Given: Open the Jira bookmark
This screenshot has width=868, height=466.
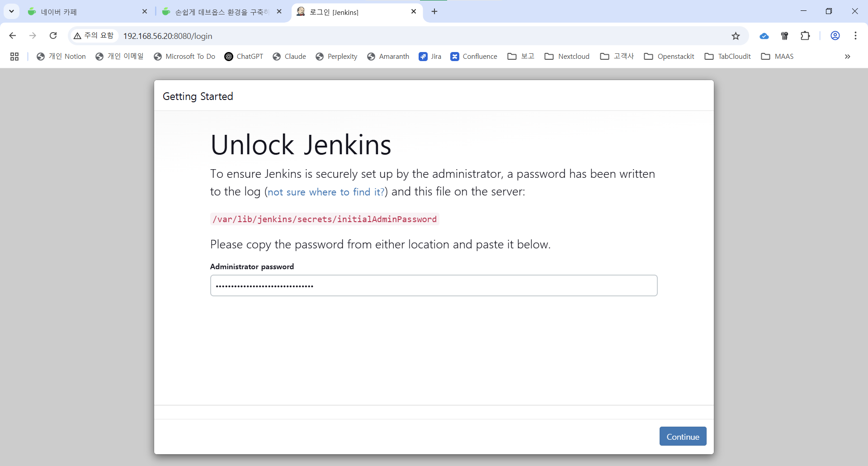Looking at the screenshot, I should (430, 57).
